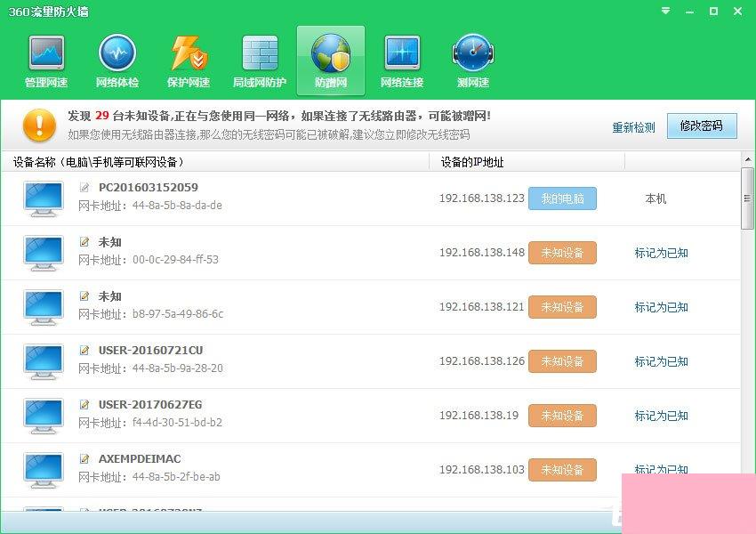This screenshot has width=756, height=534.
Task: Click 未知设备 badge for 192.168.138.126
Action: (x=562, y=361)
